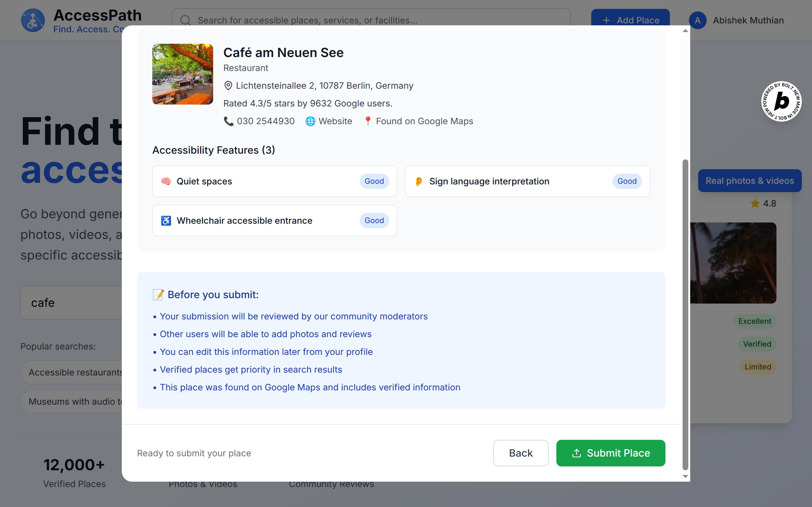Click the Bolt.new badge icon
The image size is (812, 507).
pos(781,101)
